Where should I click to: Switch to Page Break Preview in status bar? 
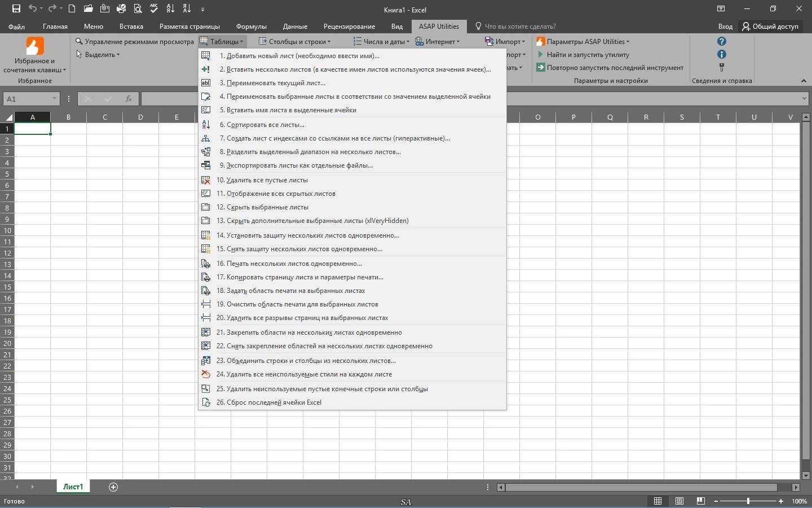(701, 501)
